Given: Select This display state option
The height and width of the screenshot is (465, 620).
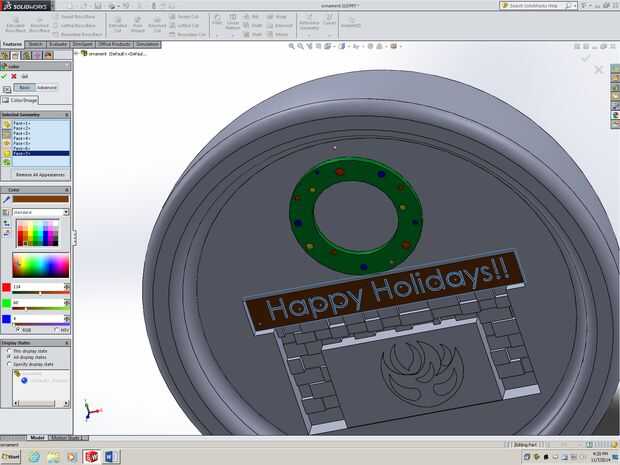Looking at the screenshot, I should tap(9, 351).
